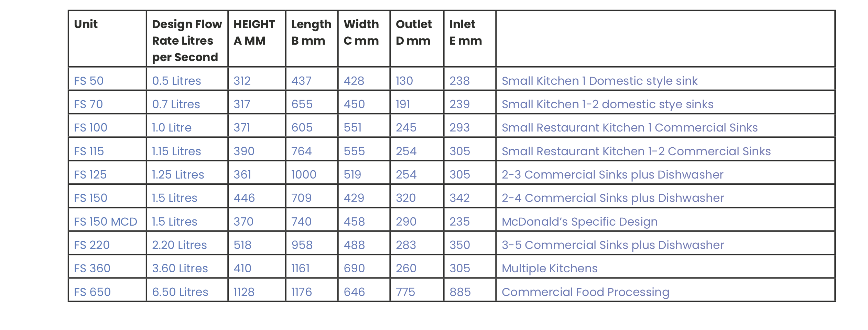Viewport: 868px width, 330px height.
Task: Select the Inlet E mm header
Action: pyautogui.click(x=466, y=32)
